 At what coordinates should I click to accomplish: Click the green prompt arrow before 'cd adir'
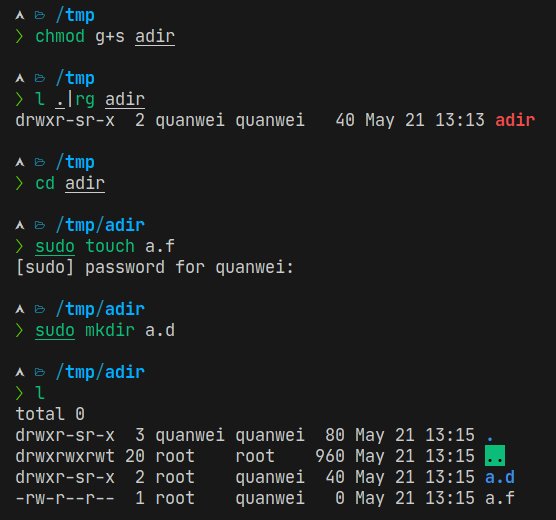pos(19,183)
